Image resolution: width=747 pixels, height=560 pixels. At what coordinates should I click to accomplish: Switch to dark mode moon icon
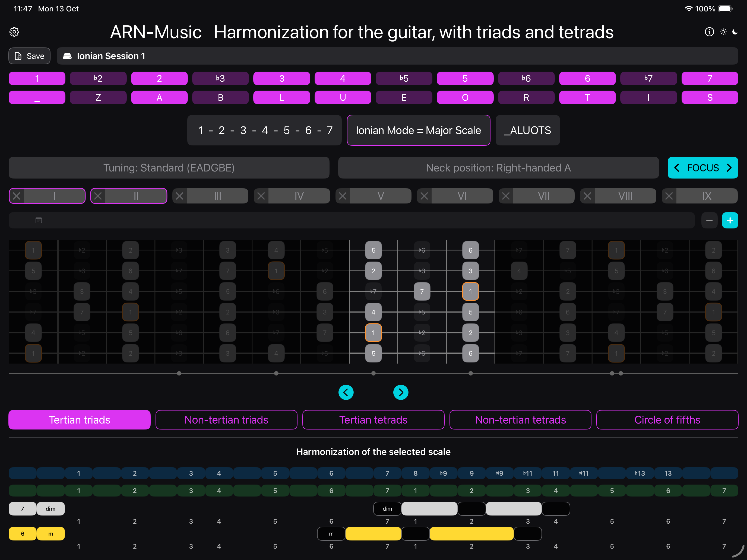(735, 32)
